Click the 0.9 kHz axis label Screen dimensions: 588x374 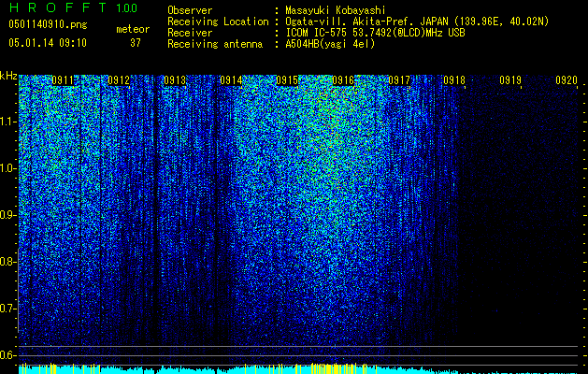click(7, 215)
